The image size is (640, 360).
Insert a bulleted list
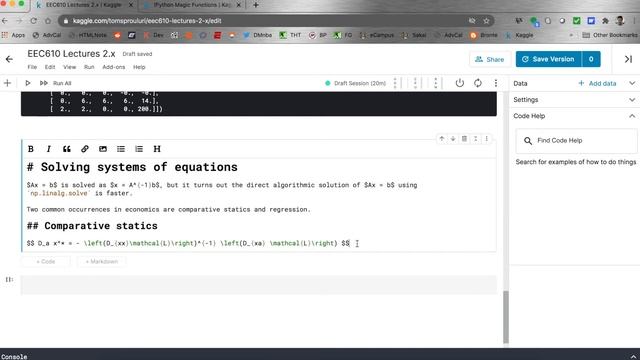coord(121,149)
